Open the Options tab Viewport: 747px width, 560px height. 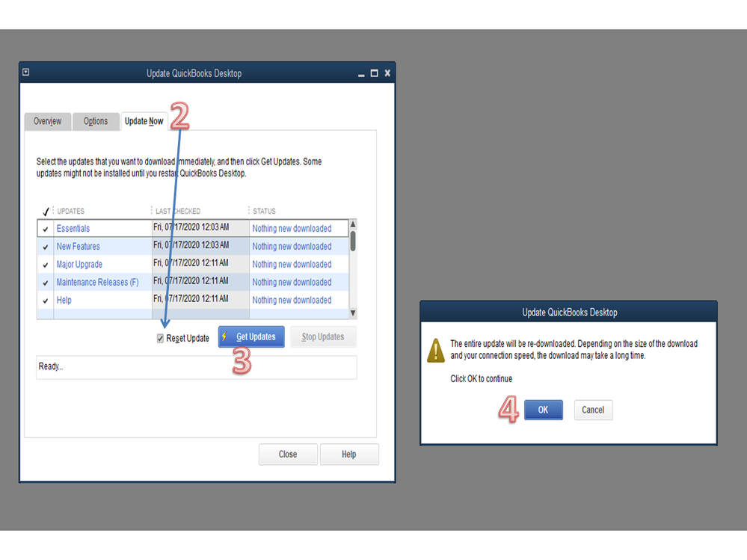tap(96, 121)
